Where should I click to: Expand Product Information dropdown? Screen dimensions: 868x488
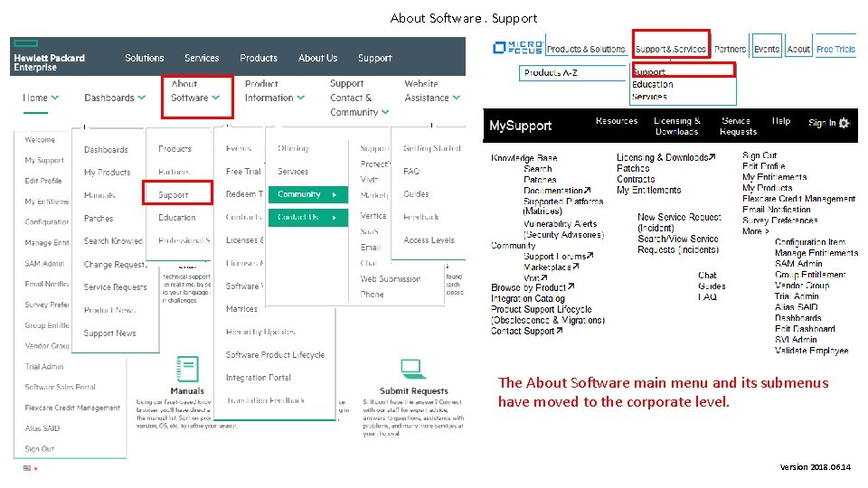(x=275, y=90)
